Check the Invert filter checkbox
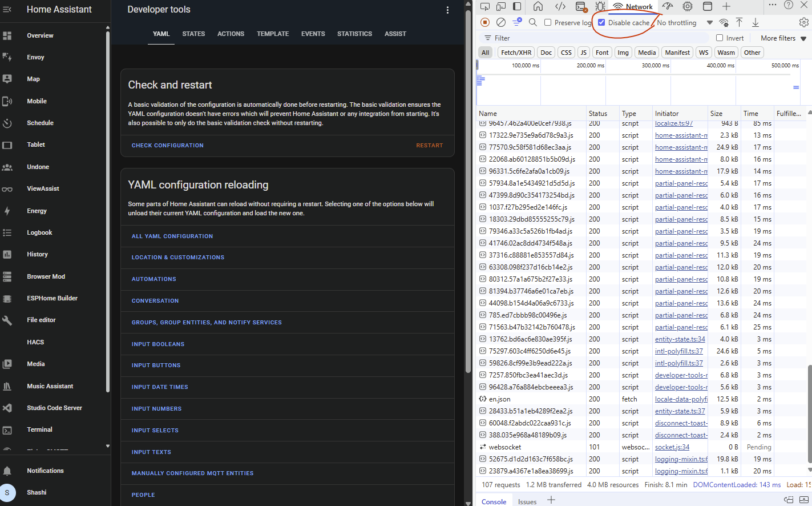The image size is (812, 506). (x=720, y=38)
